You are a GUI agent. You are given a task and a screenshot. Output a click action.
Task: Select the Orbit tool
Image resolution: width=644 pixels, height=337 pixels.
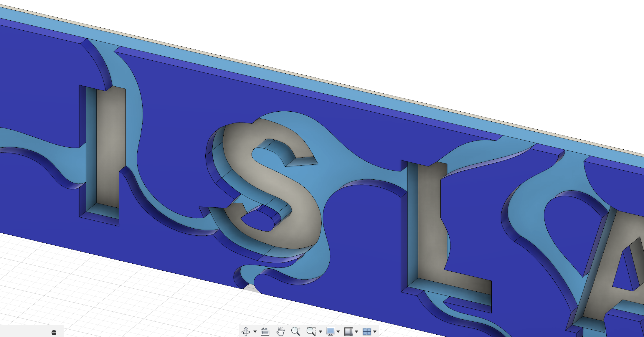click(246, 331)
